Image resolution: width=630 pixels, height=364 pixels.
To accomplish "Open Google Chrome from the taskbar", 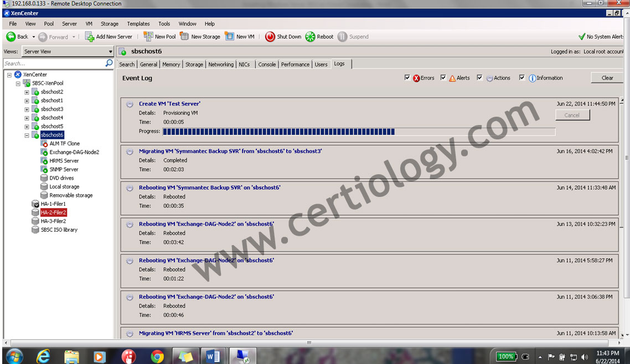I will tap(157, 356).
